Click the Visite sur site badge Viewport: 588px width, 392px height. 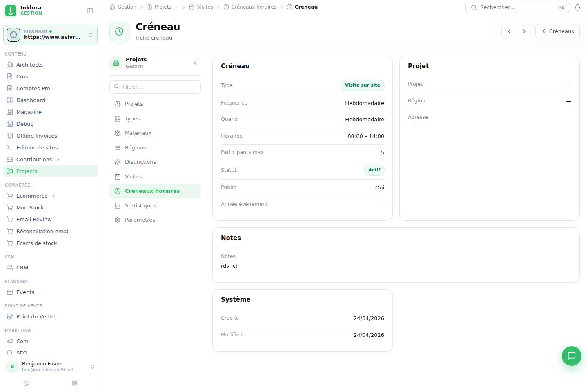pos(363,85)
